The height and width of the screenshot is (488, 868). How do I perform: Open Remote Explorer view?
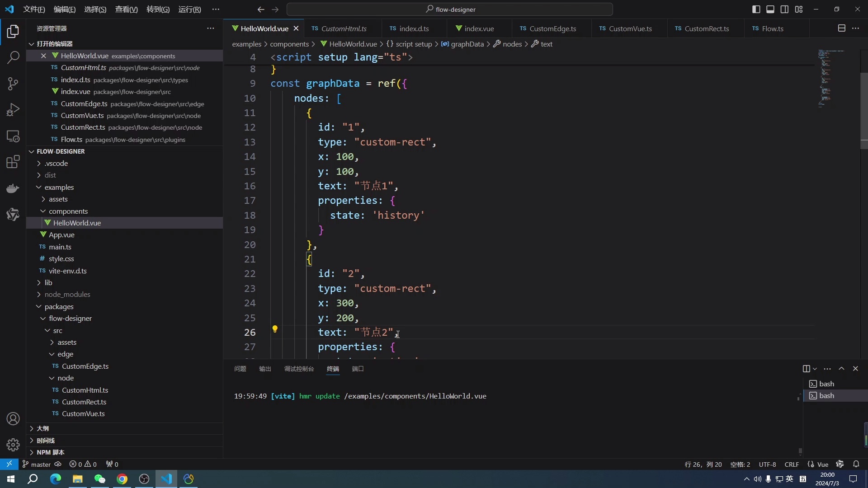click(13, 136)
